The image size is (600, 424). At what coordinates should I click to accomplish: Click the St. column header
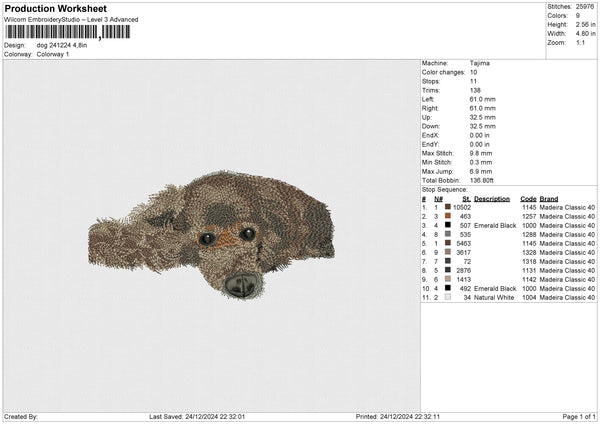(x=465, y=198)
